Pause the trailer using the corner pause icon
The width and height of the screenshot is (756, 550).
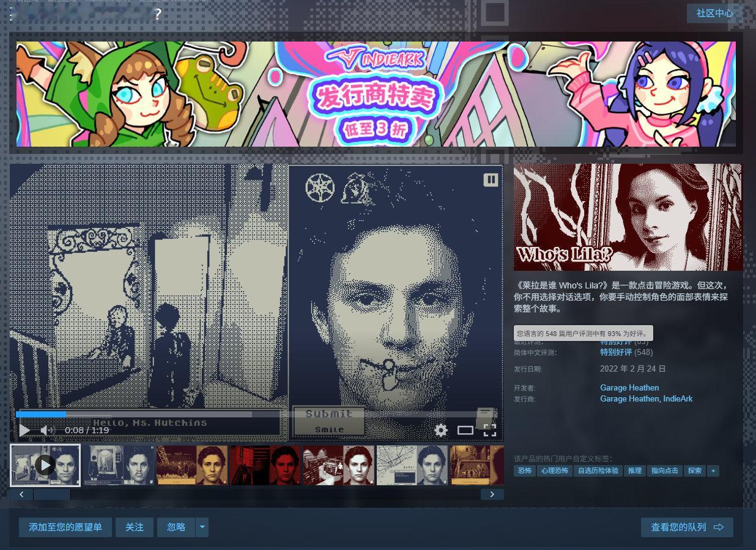pyautogui.click(x=492, y=179)
